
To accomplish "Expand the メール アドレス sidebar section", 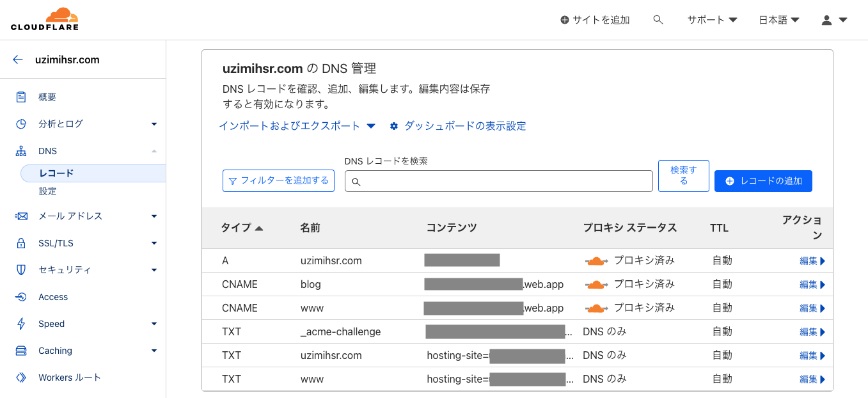I will (x=154, y=216).
